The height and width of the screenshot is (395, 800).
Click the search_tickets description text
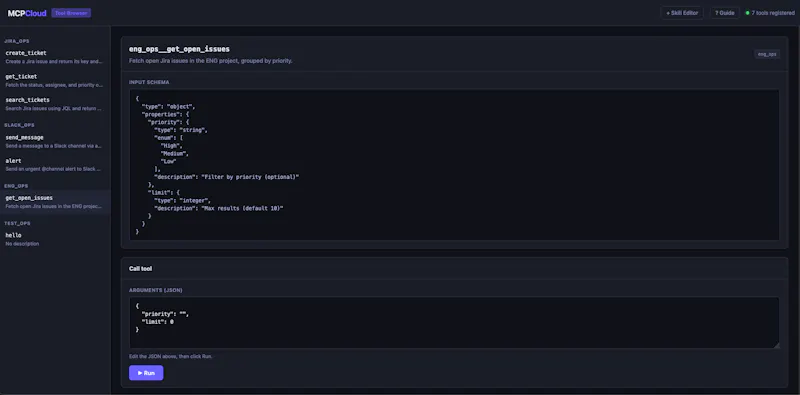[x=54, y=108]
